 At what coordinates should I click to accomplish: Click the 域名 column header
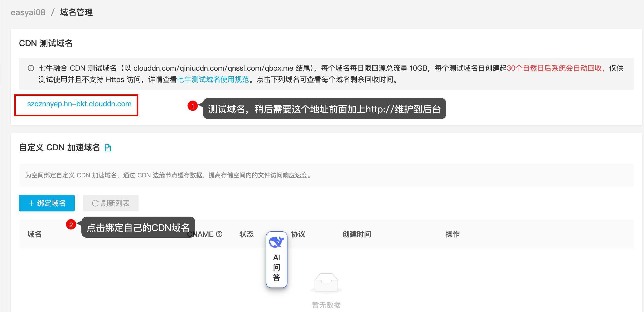coord(35,234)
